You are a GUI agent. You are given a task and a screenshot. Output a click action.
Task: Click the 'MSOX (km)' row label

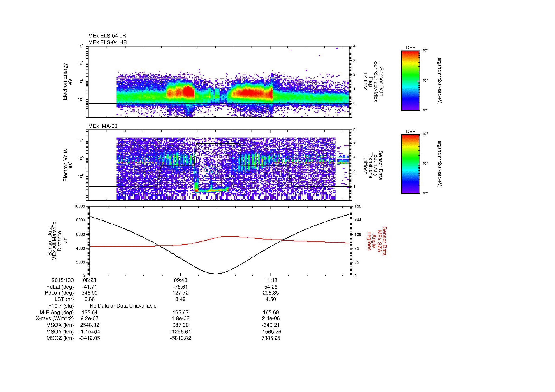click(x=60, y=325)
